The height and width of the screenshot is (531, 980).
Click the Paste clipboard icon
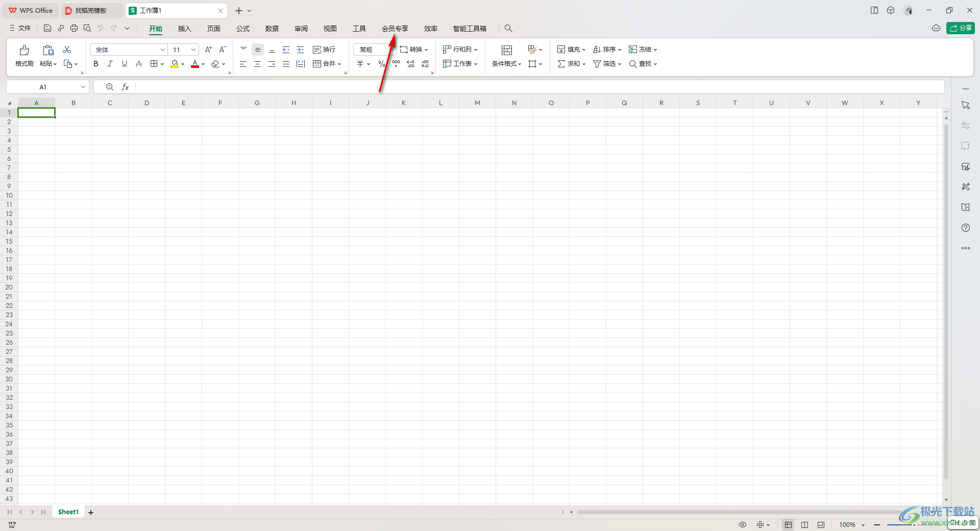pos(48,50)
